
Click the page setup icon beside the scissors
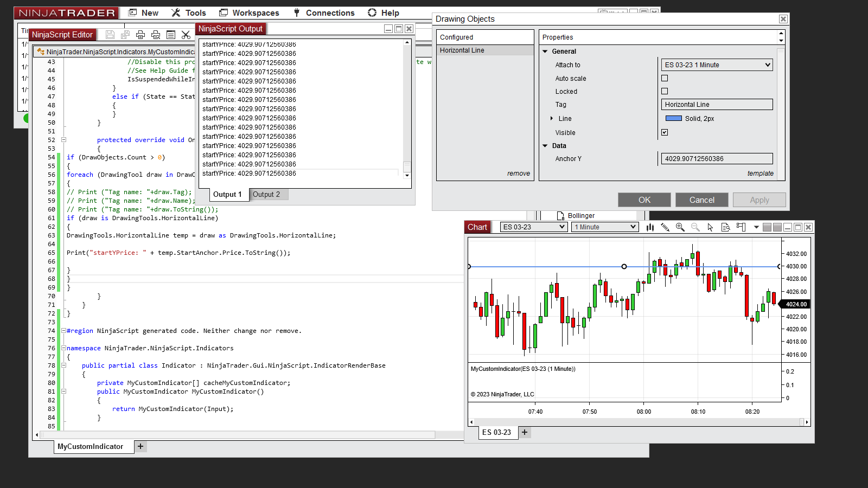click(171, 35)
